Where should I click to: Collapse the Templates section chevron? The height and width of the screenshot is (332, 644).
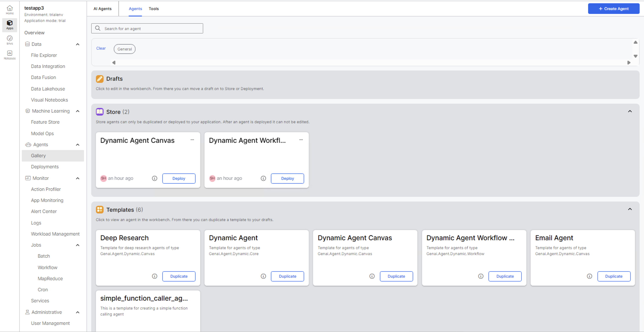pos(630,209)
